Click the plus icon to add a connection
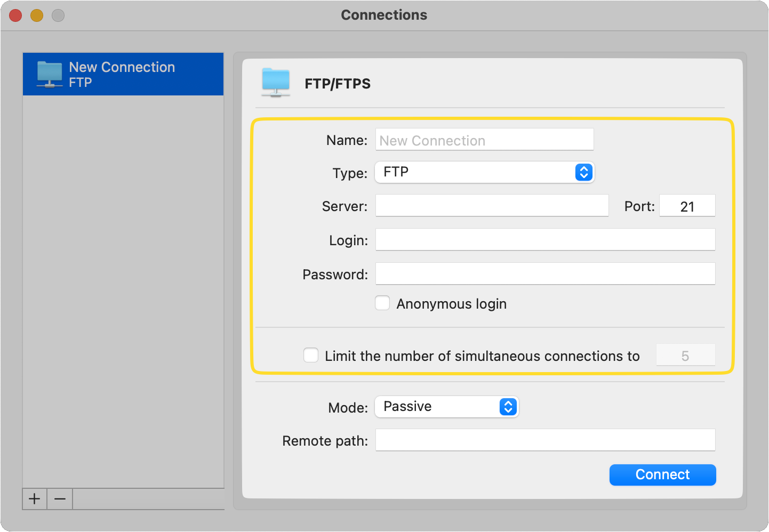 34,499
